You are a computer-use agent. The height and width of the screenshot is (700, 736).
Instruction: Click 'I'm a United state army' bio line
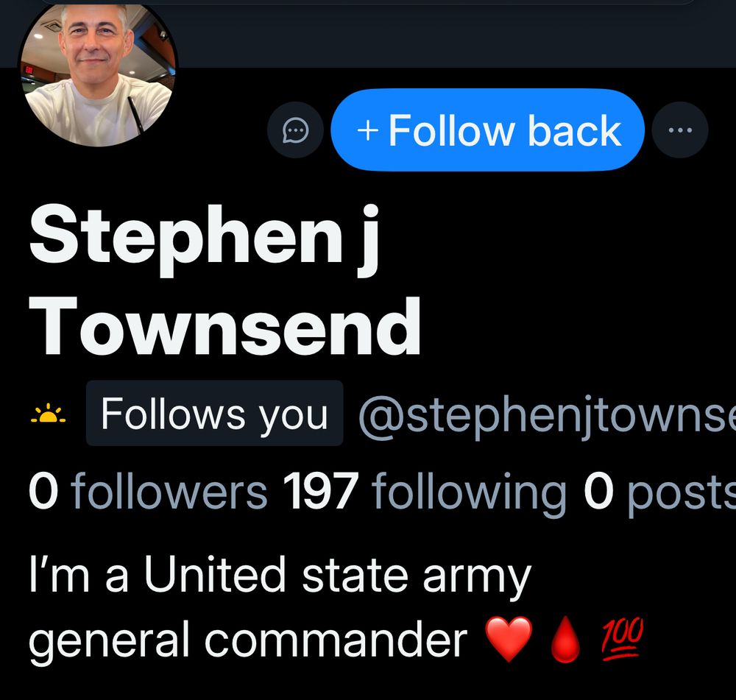coord(280,574)
